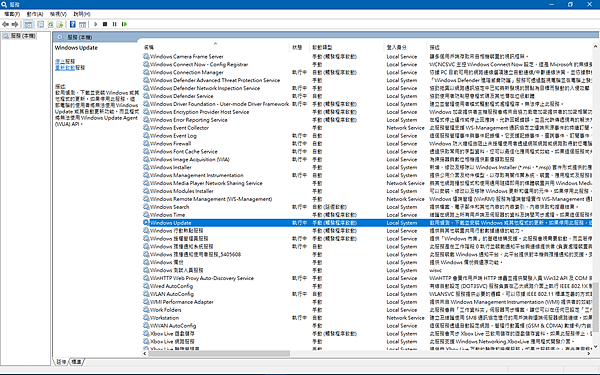
Task: Click the Back arrow in the toolbar
Action: tap(5, 24)
